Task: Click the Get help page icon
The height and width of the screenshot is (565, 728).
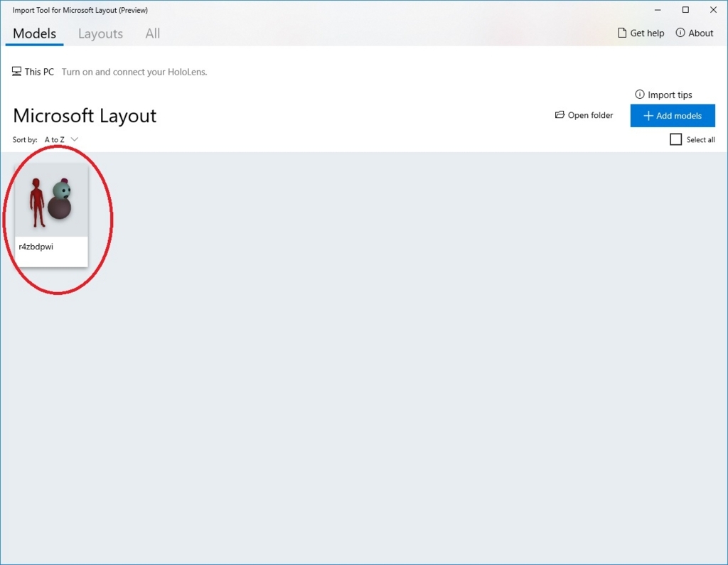Action: click(622, 33)
